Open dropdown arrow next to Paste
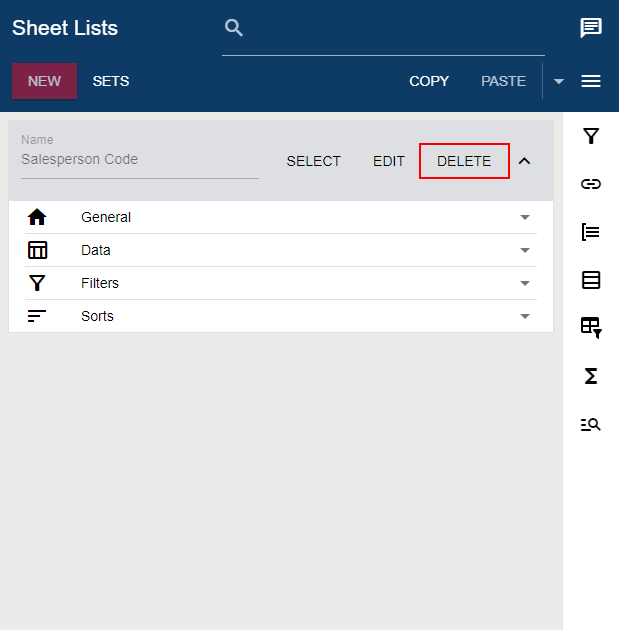619x630 pixels. (558, 81)
